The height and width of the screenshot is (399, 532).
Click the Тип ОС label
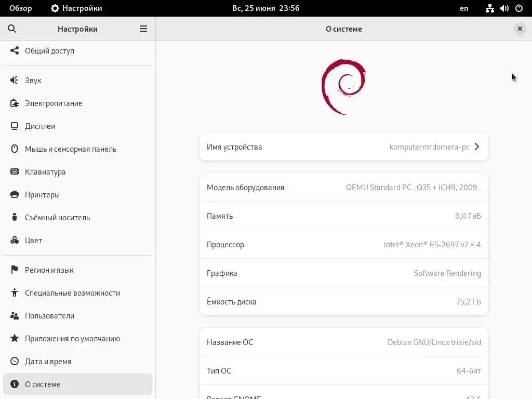[219, 370]
